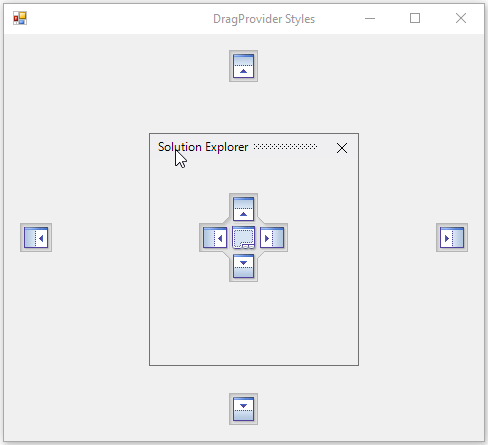
Task: Select the dock-top arrow in the center diamond
Action: (243, 209)
